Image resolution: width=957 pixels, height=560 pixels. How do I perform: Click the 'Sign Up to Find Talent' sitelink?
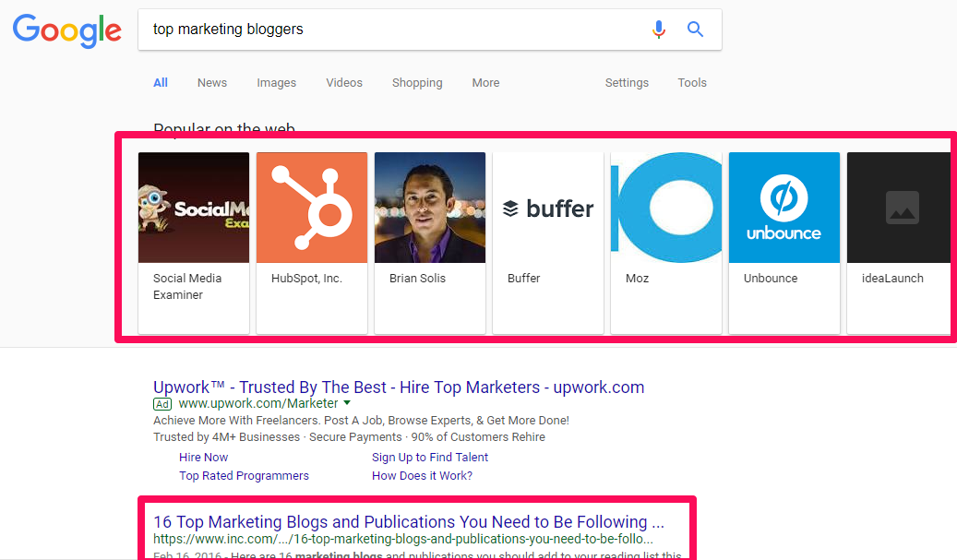[x=430, y=458]
